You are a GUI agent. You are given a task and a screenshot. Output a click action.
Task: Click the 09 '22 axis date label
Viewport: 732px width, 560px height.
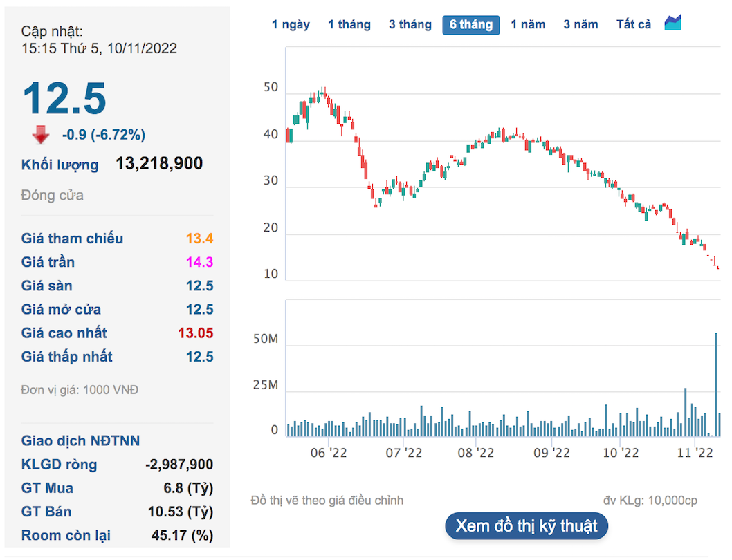[551, 453]
